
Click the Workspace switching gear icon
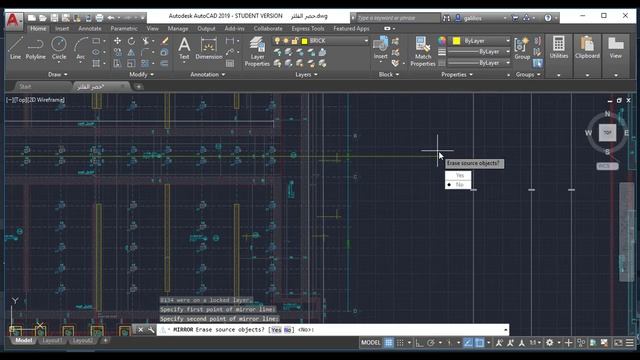click(549, 343)
